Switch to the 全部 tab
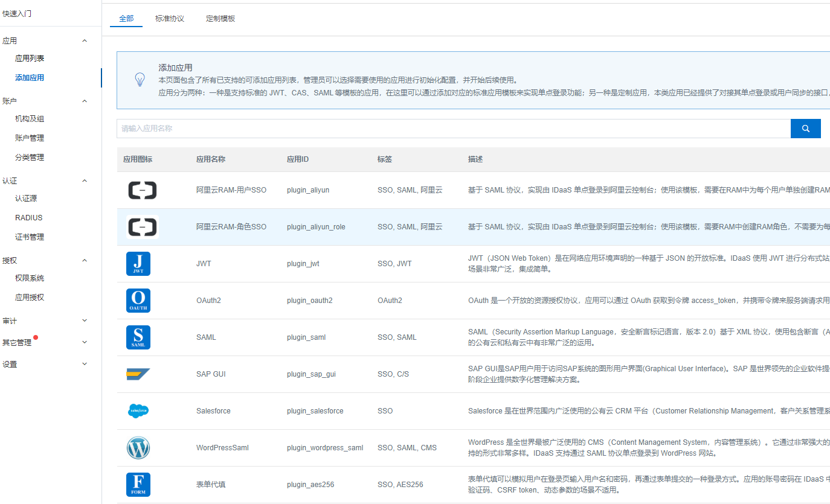This screenshot has width=830, height=504. point(126,19)
